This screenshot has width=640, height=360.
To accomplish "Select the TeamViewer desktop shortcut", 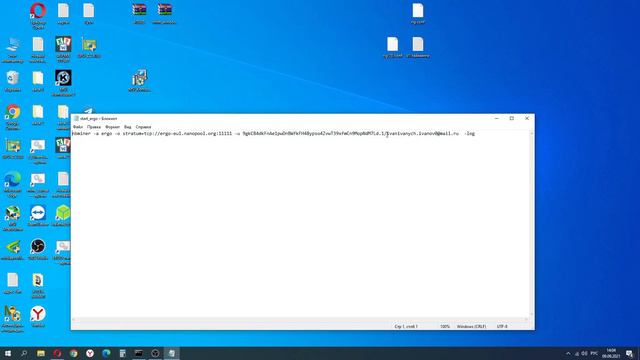I will tap(38, 216).
